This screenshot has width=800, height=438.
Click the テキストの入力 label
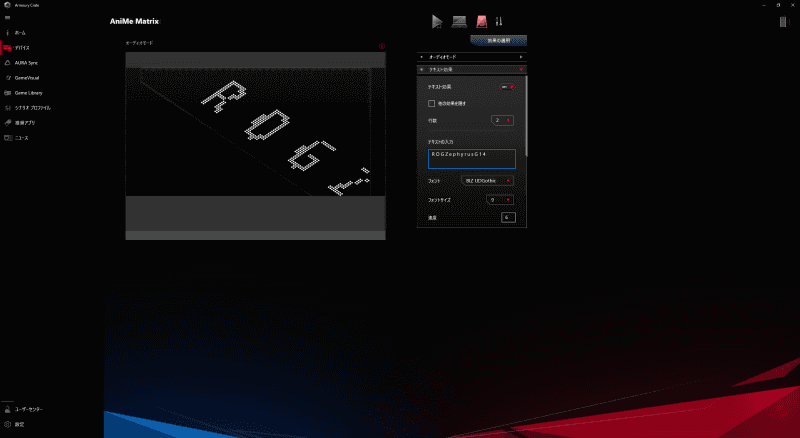[440, 142]
